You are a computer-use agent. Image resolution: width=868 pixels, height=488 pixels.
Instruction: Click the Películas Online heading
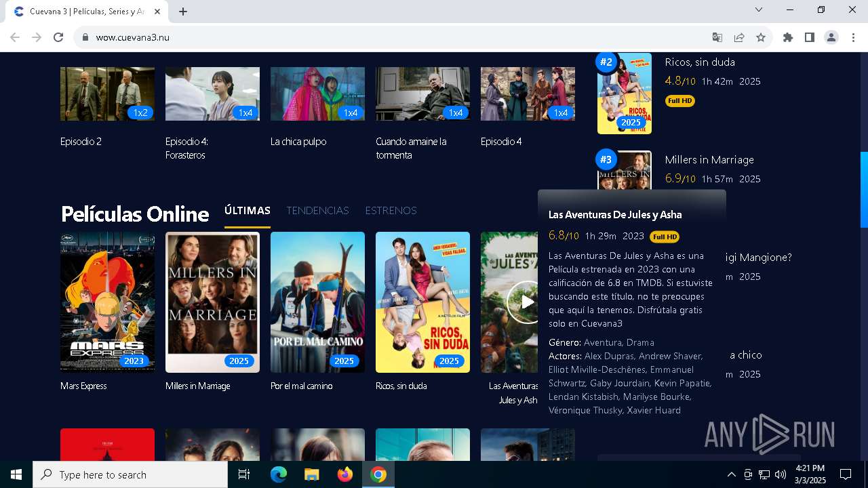(x=135, y=214)
